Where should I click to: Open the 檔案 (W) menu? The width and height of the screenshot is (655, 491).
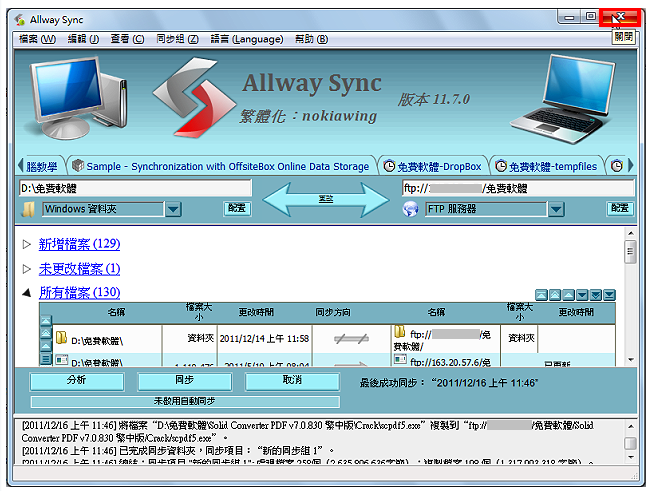click(37, 39)
